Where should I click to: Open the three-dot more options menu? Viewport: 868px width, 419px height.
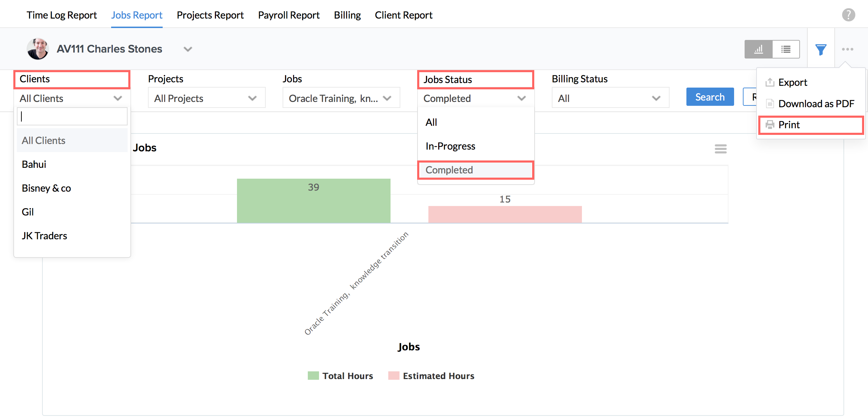click(847, 49)
